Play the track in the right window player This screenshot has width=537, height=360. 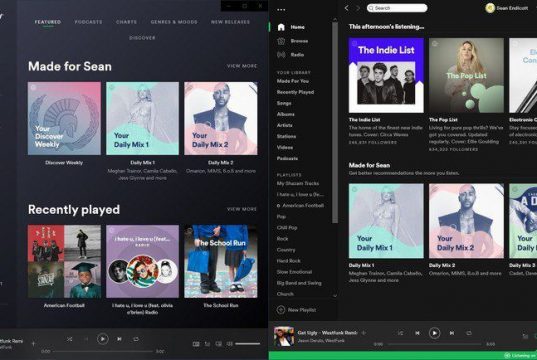coord(434,333)
